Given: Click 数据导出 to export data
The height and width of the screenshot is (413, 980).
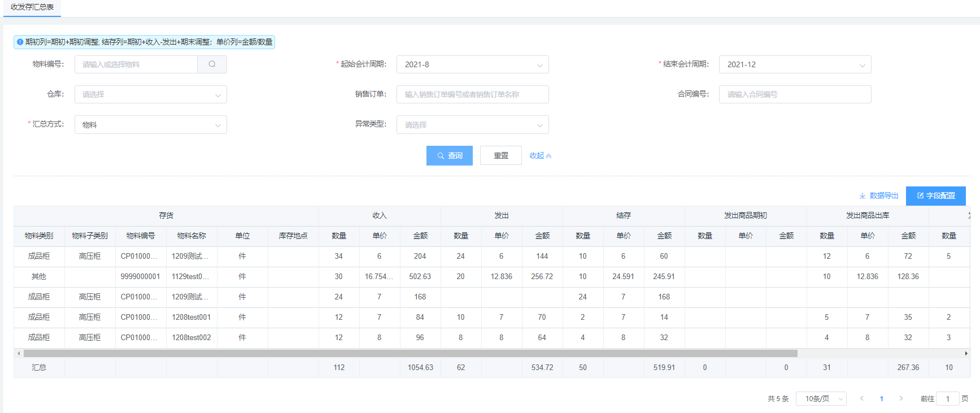Looking at the screenshot, I should pos(879,195).
